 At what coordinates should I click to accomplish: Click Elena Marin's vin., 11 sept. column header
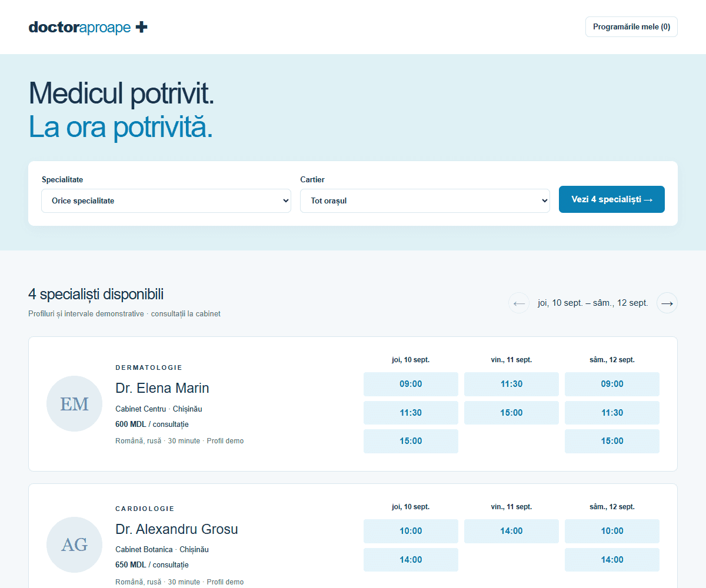coord(511,360)
